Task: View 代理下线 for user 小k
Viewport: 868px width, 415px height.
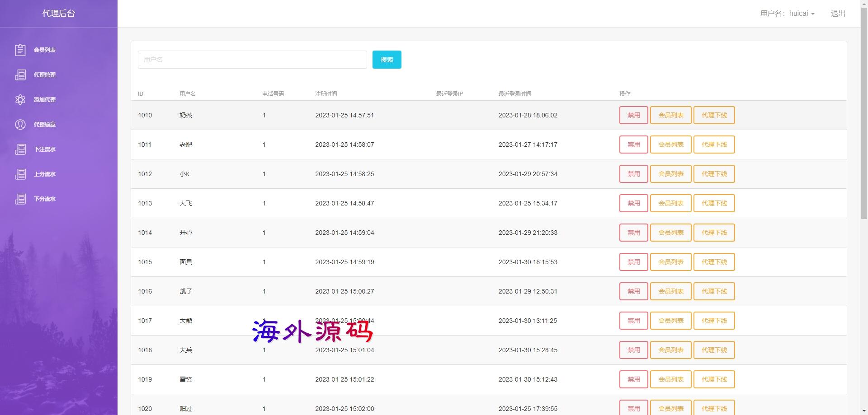Action: 714,174
